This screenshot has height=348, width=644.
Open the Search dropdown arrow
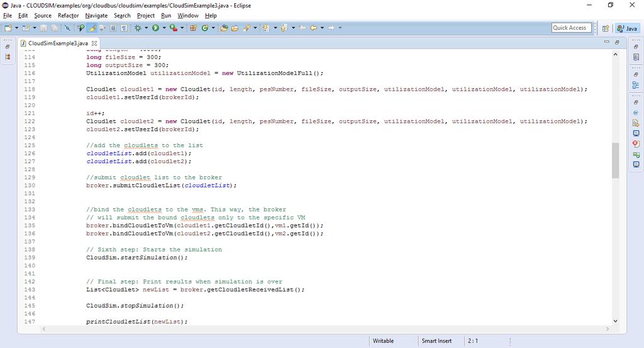point(255,28)
